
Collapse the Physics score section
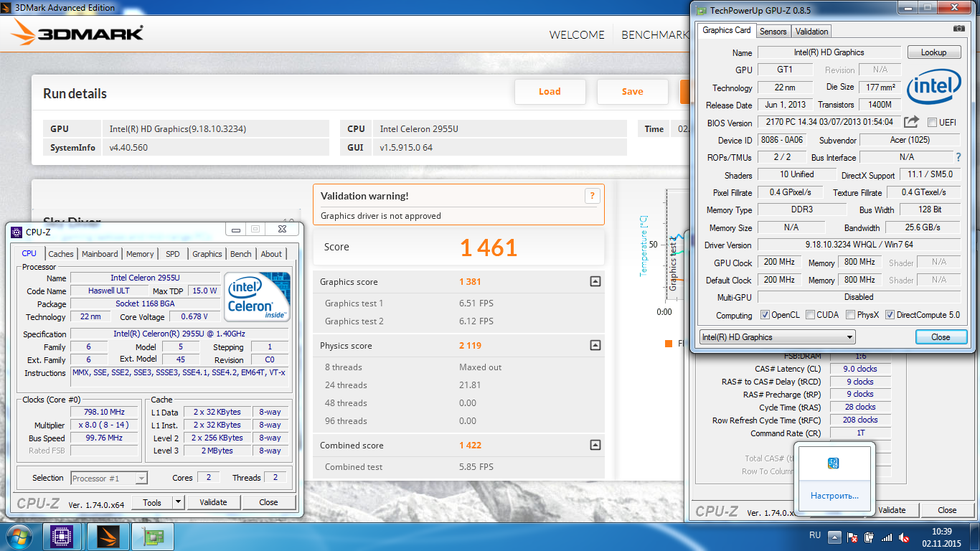595,346
